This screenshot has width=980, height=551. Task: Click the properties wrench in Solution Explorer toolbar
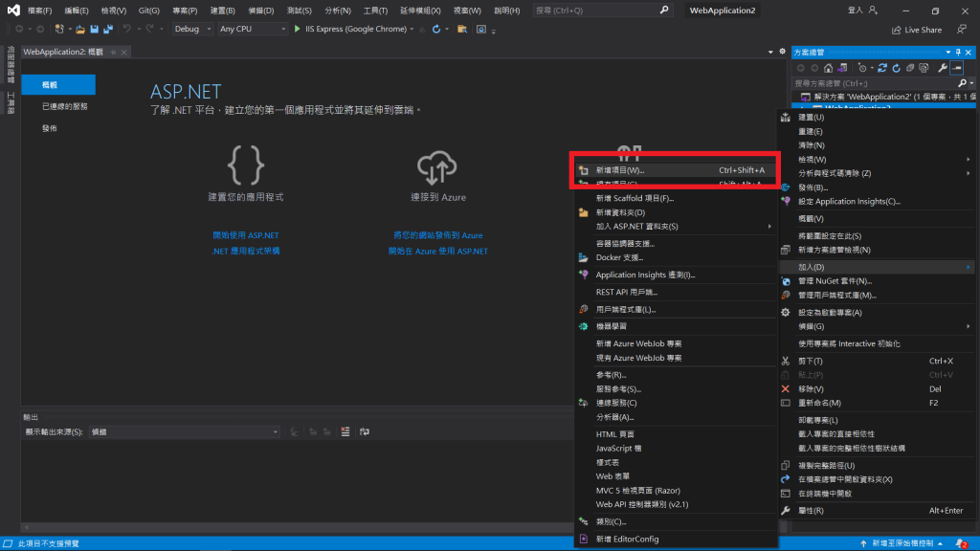pyautogui.click(x=943, y=68)
